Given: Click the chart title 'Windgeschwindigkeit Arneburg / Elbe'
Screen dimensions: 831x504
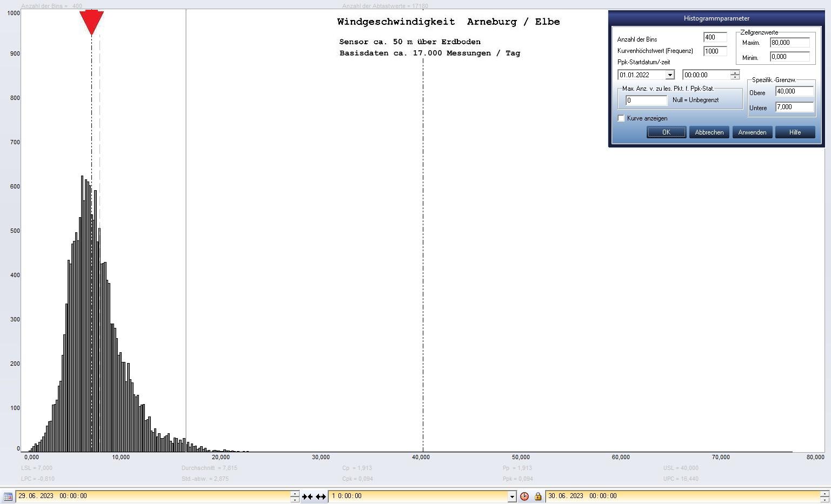Looking at the screenshot, I should point(448,22).
